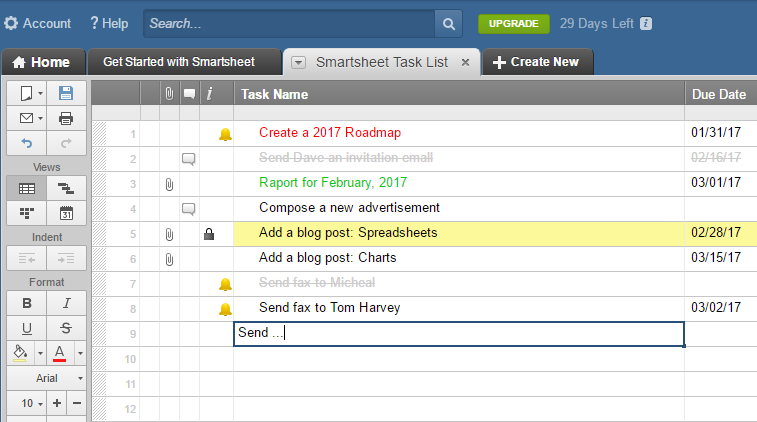This screenshot has width=757, height=422.
Task: Select Create a 2017 Roadmap cell
Action: pyautogui.click(x=459, y=133)
